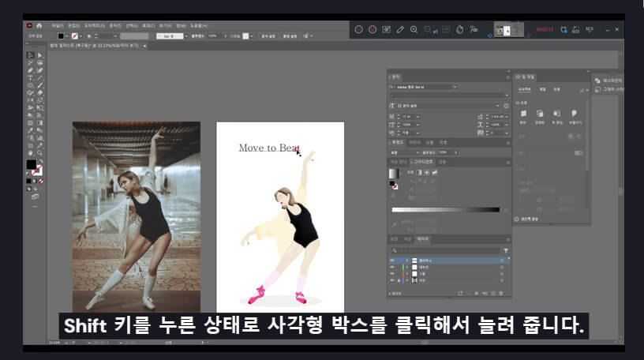
Task: Select the Lasso tool
Action: pyautogui.click(x=39, y=62)
